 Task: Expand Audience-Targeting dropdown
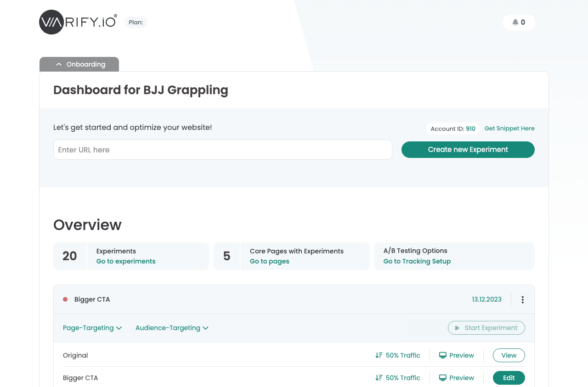tap(172, 328)
